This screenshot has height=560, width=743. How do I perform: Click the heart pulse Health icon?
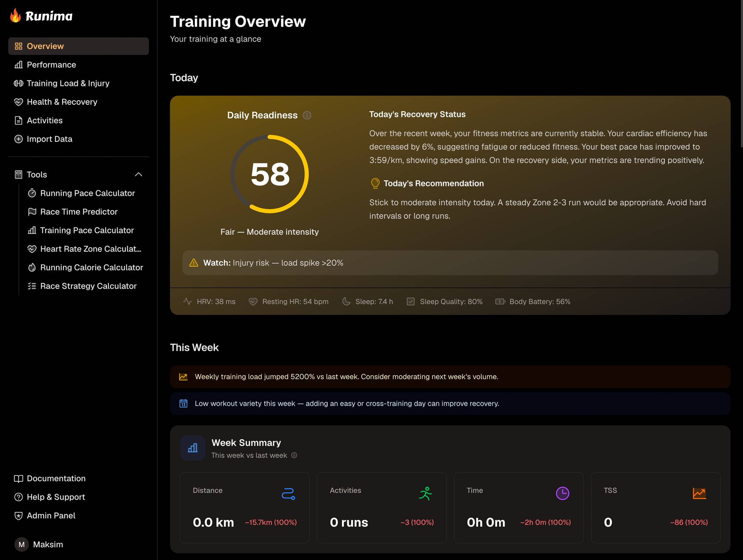pos(19,102)
